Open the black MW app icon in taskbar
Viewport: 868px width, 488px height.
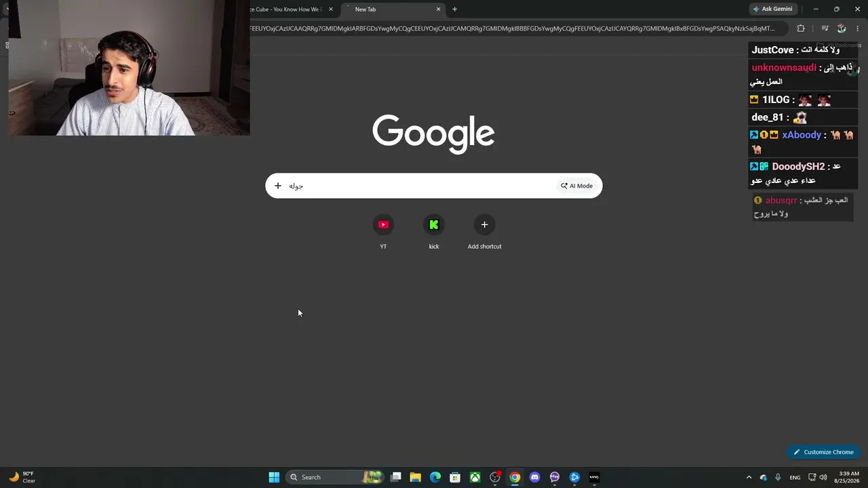pos(594,477)
